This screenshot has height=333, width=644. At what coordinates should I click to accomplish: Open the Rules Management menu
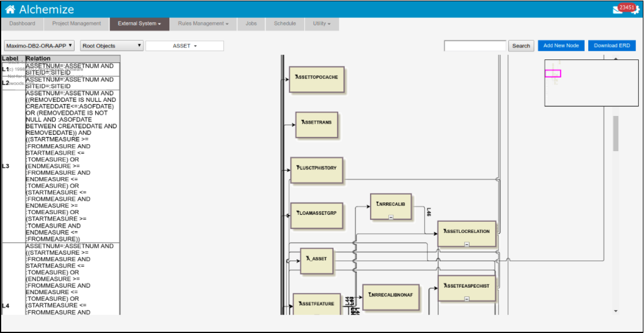(203, 24)
